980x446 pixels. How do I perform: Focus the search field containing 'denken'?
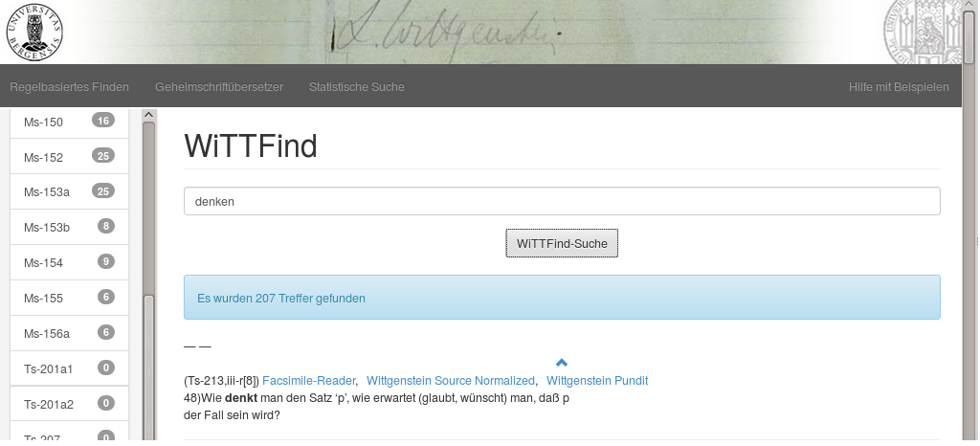coord(562,201)
